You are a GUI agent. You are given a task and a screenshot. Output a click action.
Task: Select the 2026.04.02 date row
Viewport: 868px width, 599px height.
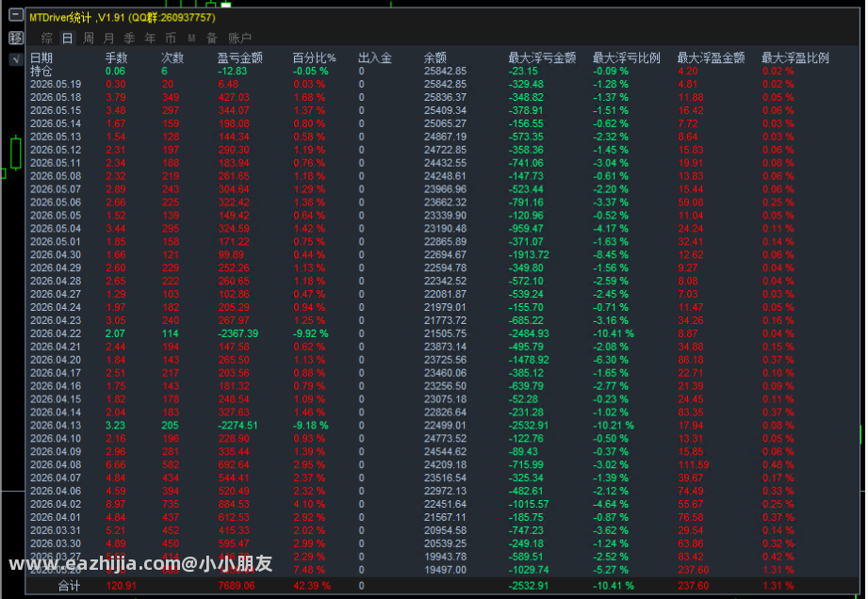[x=56, y=505]
